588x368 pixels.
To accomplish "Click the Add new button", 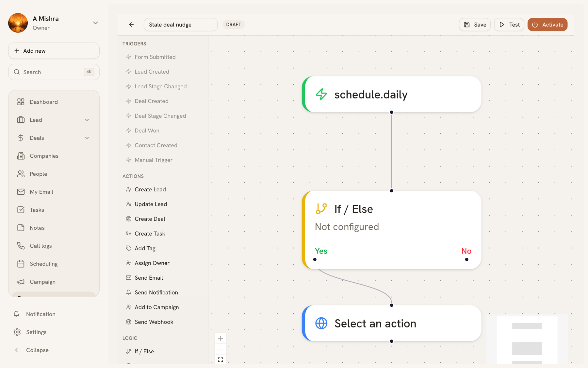I will point(54,51).
